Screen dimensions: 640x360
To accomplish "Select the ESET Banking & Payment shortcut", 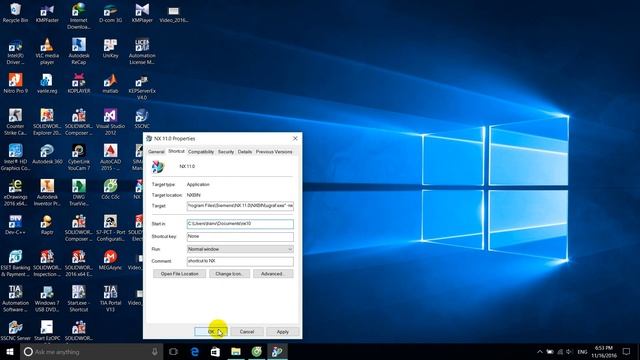I will [16, 263].
